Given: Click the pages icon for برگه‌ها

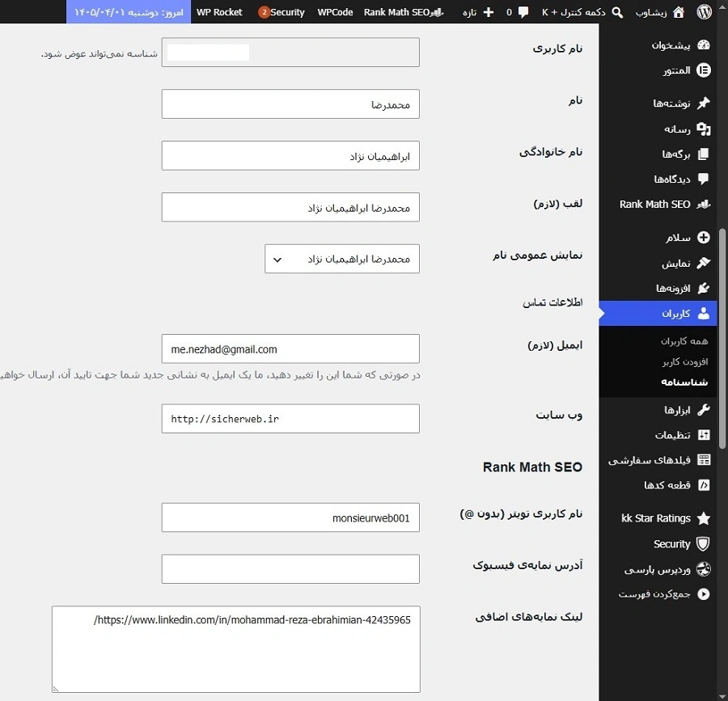Looking at the screenshot, I should click(704, 154).
